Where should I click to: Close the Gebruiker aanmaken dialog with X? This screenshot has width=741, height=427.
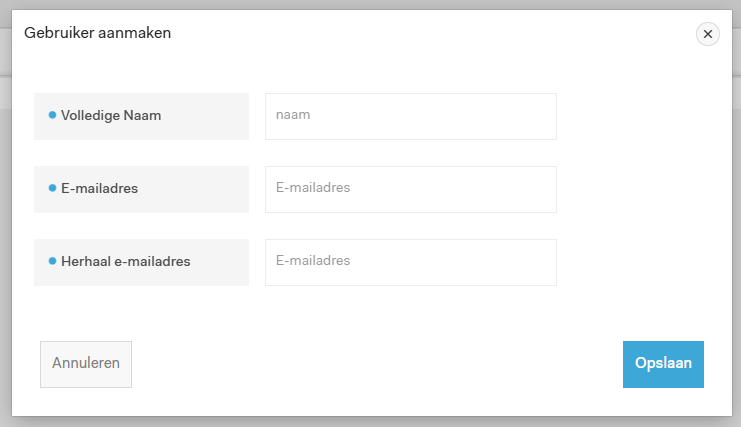707,34
